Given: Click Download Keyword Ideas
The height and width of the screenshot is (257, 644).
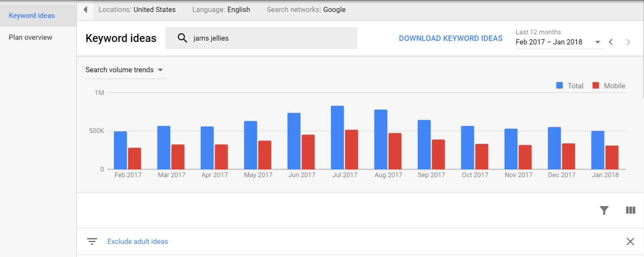Looking at the screenshot, I should click(450, 38).
